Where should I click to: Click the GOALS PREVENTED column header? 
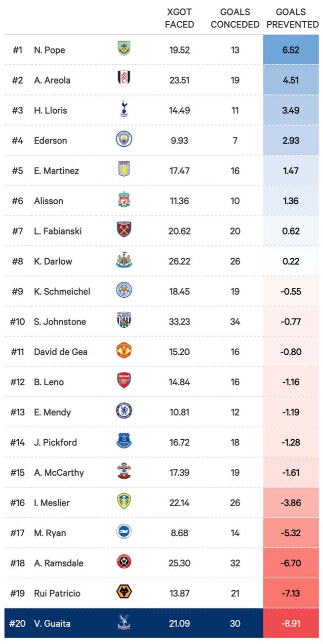[x=290, y=18]
